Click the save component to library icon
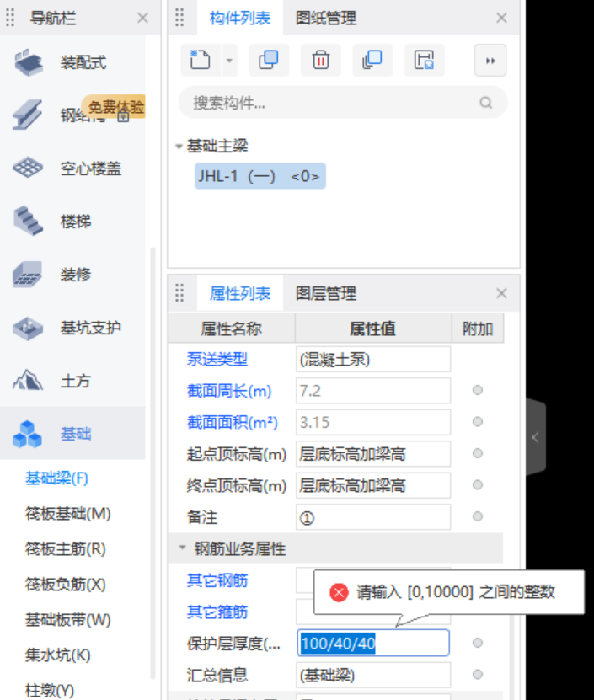 tap(425, 61)
